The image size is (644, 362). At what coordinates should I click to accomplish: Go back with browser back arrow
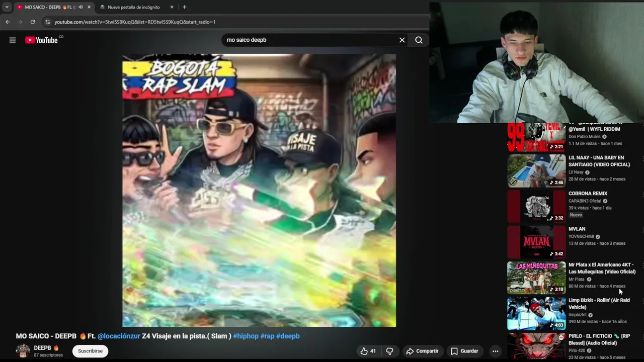[x=8, y=22]
